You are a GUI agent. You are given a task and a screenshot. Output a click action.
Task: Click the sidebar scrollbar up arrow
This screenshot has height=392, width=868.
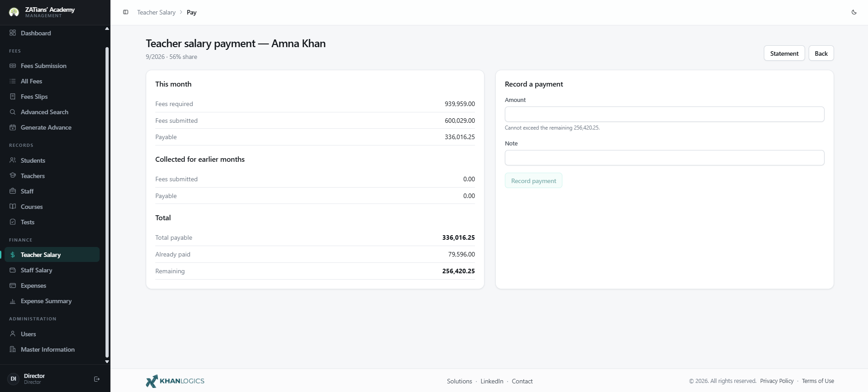click(x=107, y=29)
